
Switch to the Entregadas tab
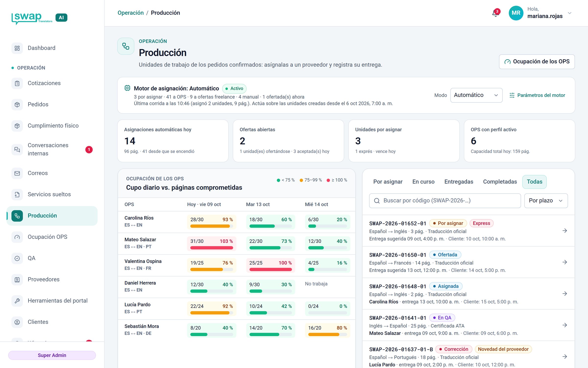459,182
